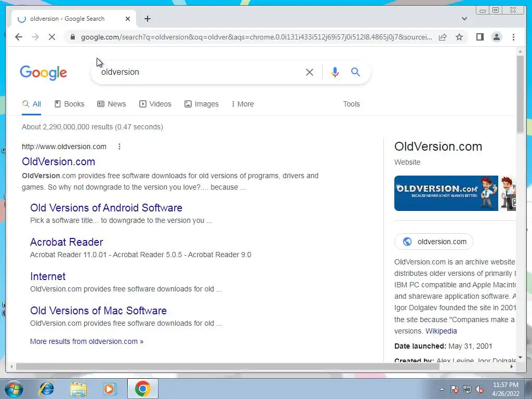Screen dimensions: 532x399
Task: Click the About 2,290,000,000 results text
Action: point(92,127)
